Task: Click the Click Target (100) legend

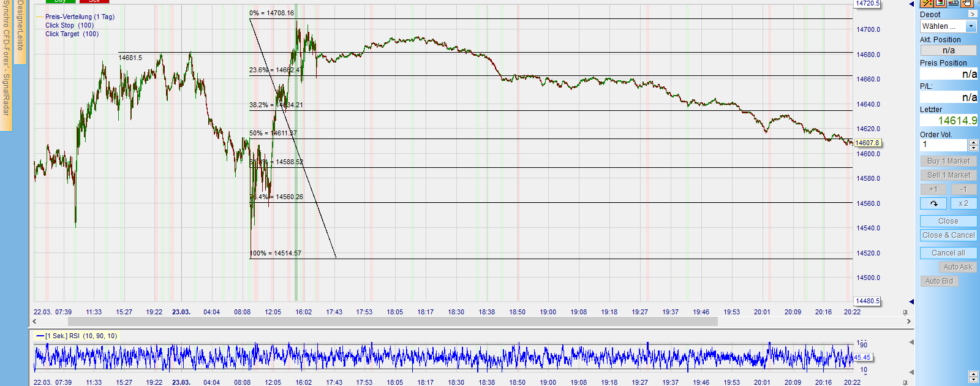Action: coord(72,34)
